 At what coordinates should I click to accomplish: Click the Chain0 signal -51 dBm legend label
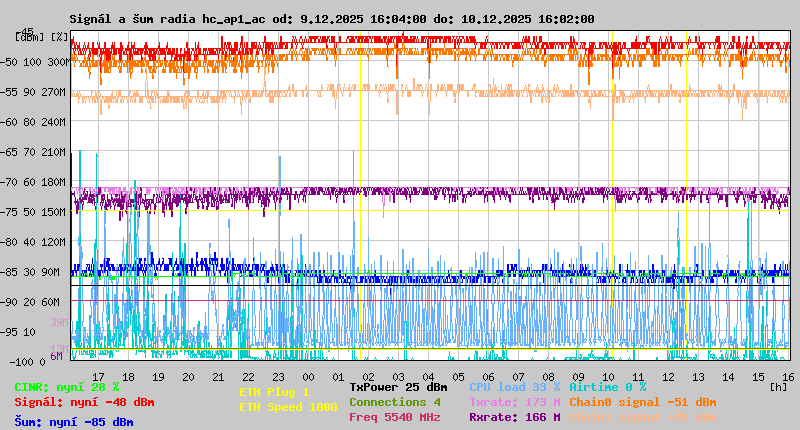tap(642, 402)
